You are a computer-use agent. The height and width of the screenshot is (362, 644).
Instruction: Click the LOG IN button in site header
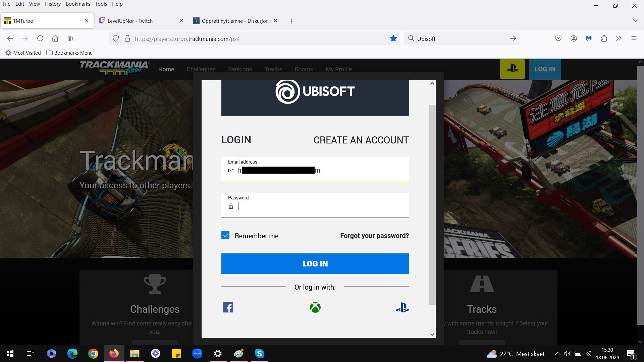point(545,69)
